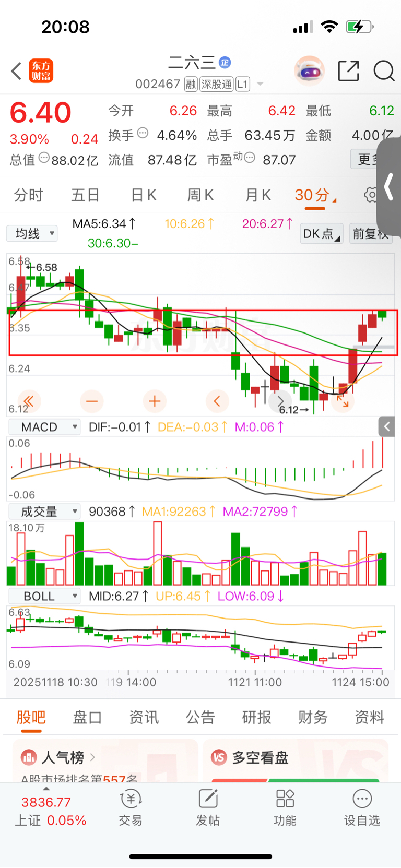
Task: Switch to 五日 tab
Action: [x=86, y=195]
